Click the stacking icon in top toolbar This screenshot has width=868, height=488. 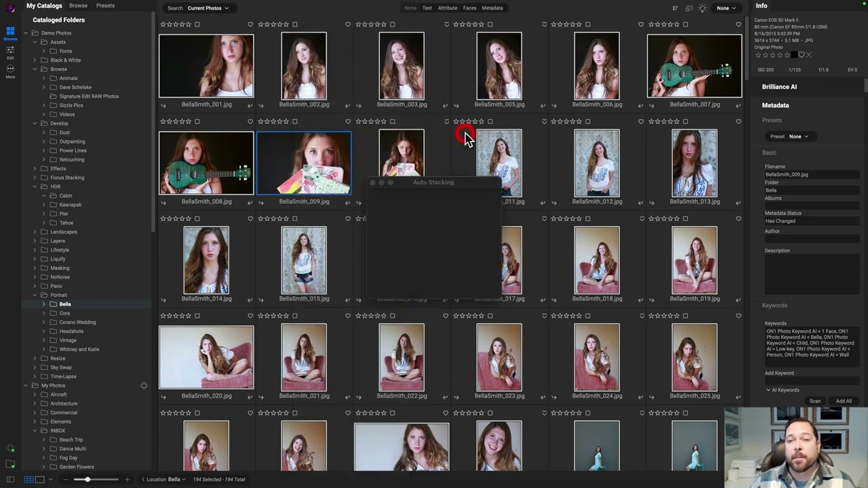coord(689,8)
